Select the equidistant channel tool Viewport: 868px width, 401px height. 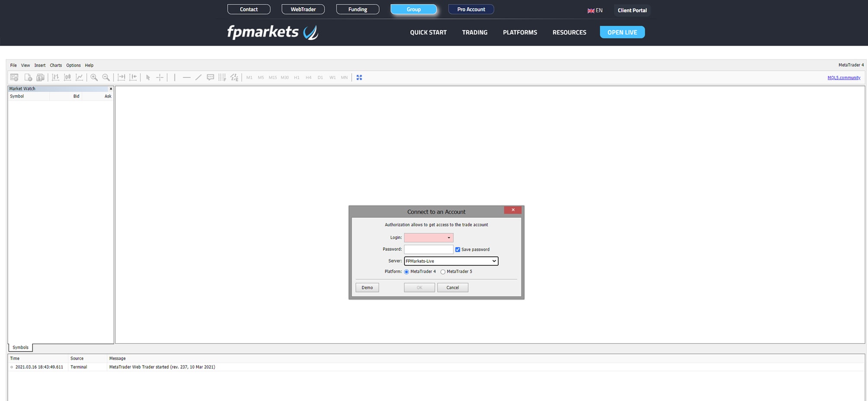click(234, 77)
